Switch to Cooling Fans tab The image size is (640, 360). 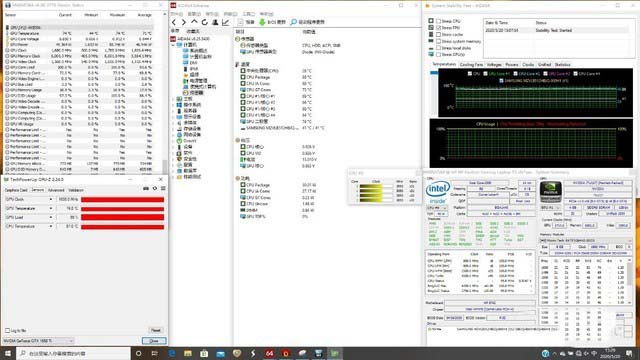click(471, 64)
